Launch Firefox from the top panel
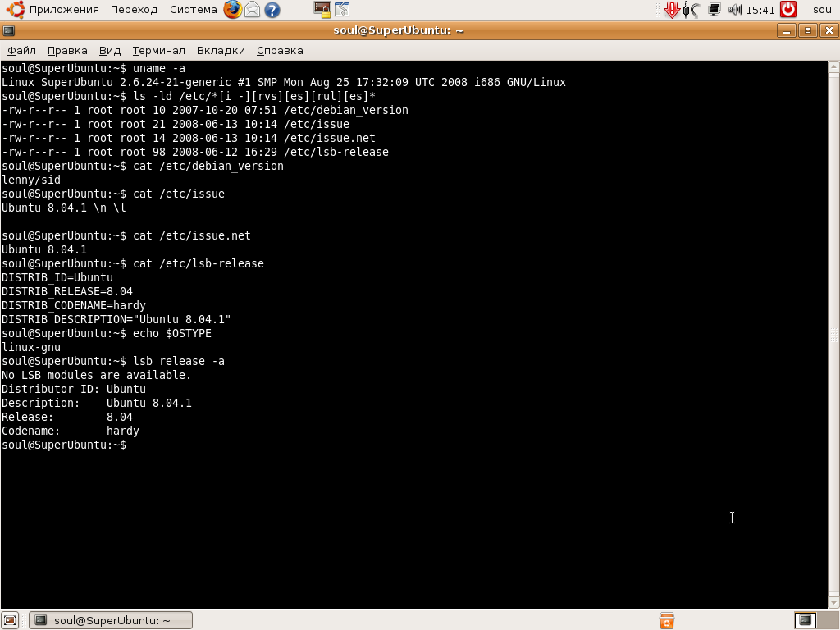 232,10
